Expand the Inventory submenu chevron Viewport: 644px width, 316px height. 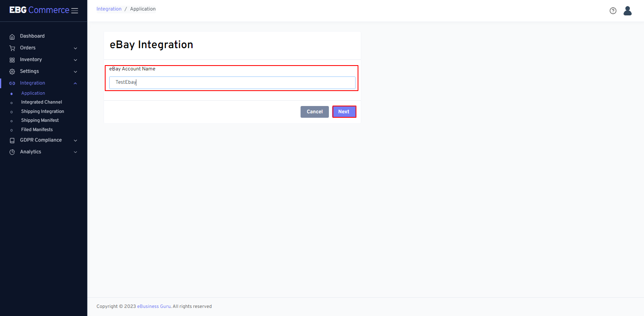pos(75,60)
